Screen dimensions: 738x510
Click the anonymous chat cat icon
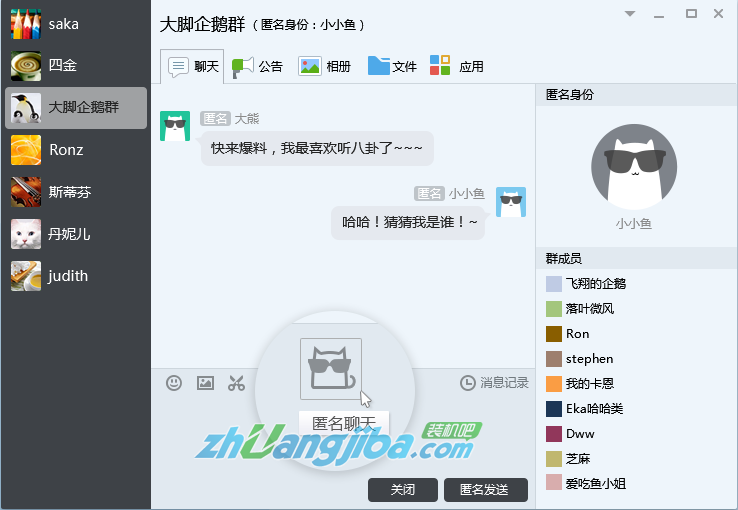331,369
